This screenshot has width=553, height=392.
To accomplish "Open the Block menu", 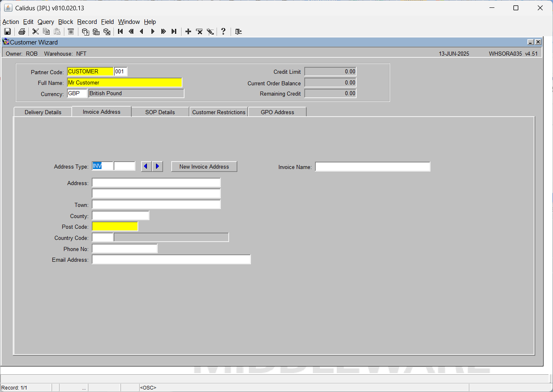I will pyautogui.click(x=66, y=22).
